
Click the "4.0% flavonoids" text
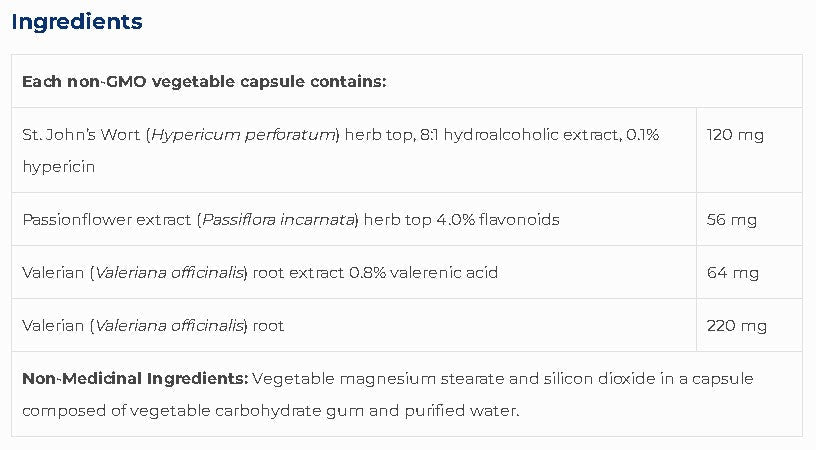[x=498, y=219]
